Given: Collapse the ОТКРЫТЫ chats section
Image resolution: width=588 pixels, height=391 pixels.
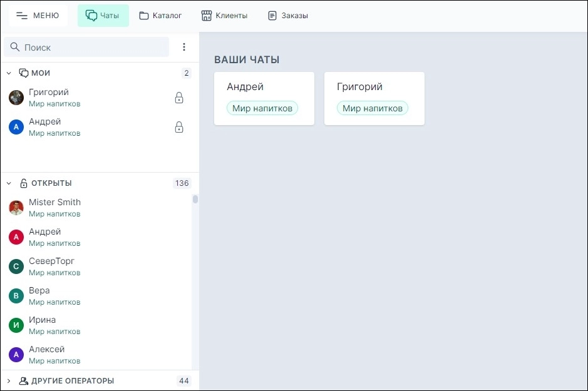Looking at the screenshot, I should click(x=9, y=183).
